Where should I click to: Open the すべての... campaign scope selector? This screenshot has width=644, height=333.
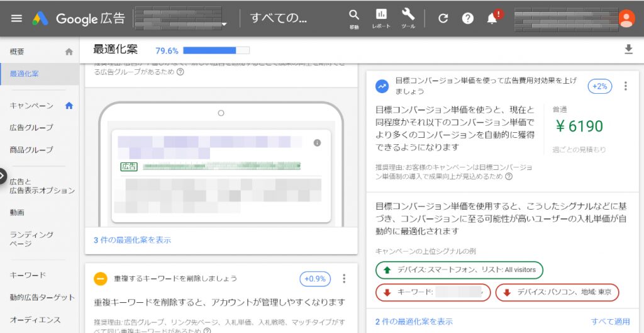point(278,18)
